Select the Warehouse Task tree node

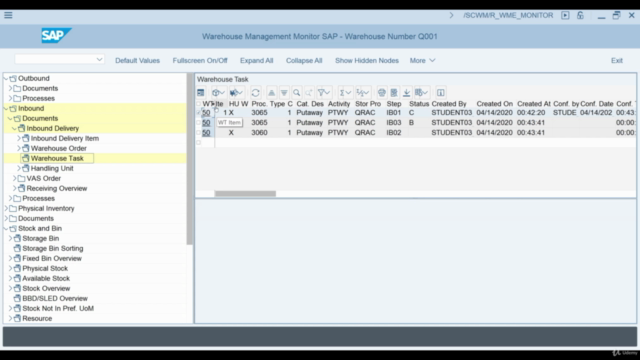pyautogui.click(x=57, y=158)
